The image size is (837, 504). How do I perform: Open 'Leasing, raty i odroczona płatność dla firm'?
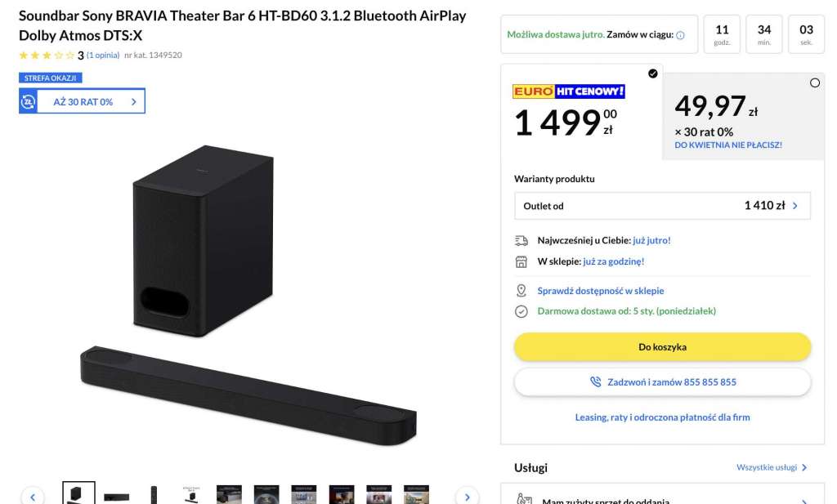coord(662,417)
